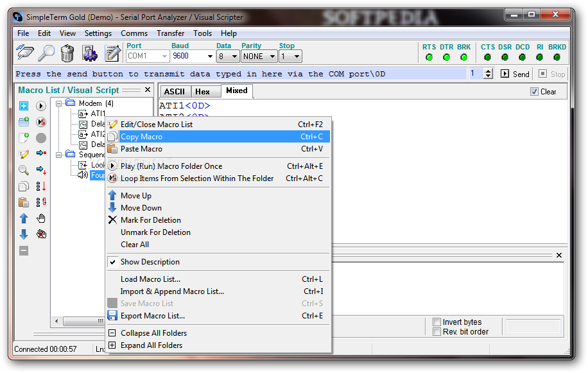Viewport: 588px width, 373px height.
Task: Select the Mixed tab
Action: pos(237,91)
